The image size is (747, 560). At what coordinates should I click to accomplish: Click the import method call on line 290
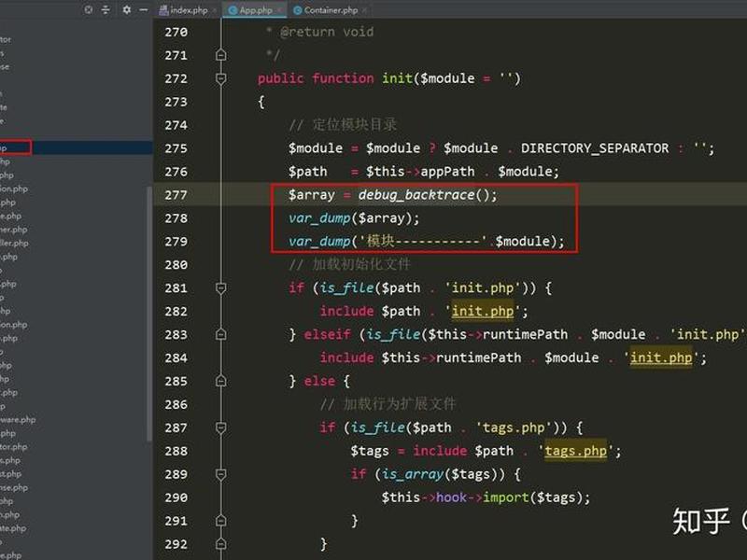coord(506,497)
